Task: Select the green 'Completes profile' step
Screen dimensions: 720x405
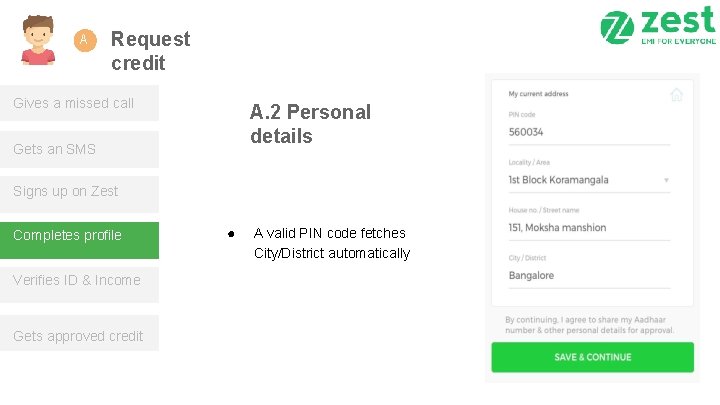Action: coord(79,236)
